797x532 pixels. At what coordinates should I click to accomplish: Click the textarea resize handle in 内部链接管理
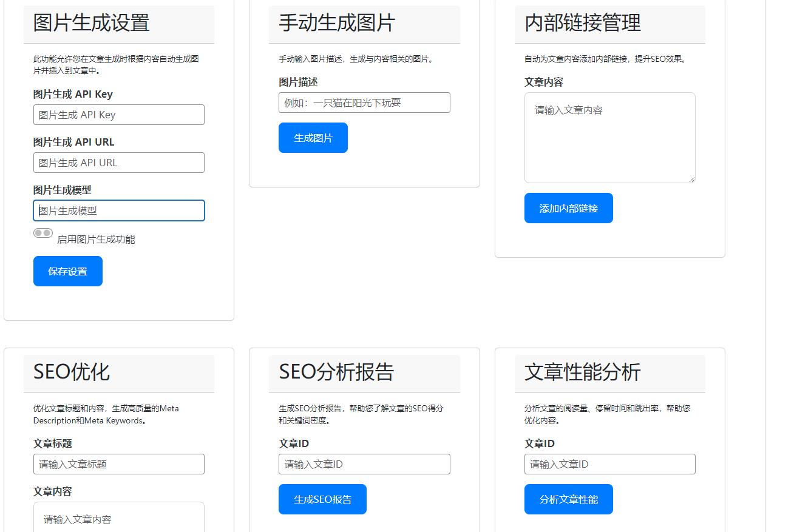692,180
